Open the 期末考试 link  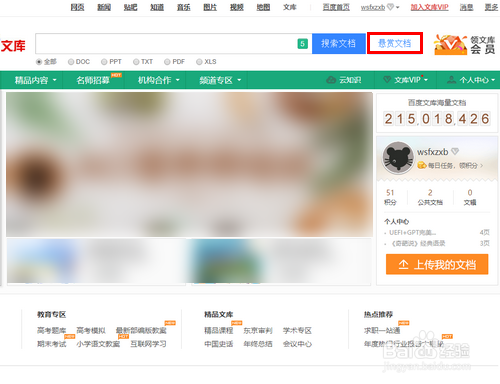click(51, 344)
